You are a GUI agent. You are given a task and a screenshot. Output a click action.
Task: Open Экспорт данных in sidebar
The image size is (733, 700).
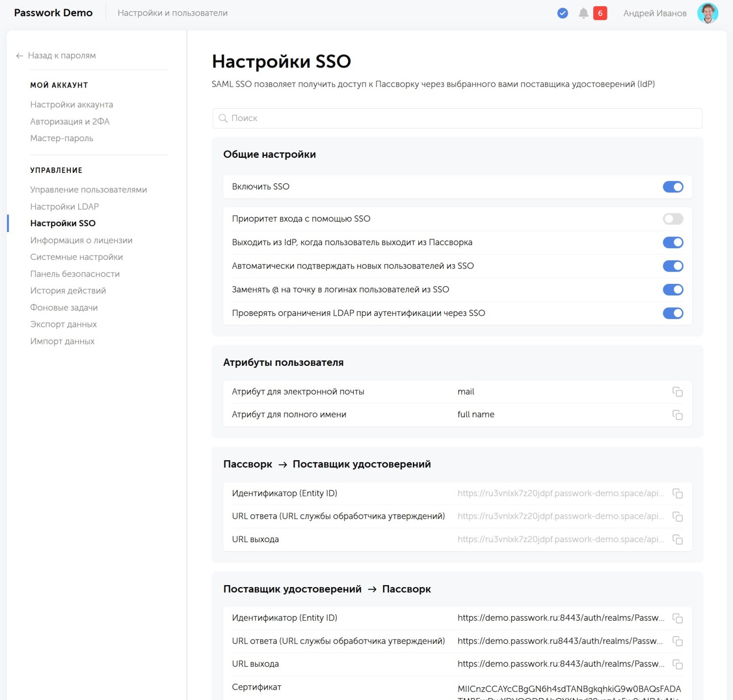(64, 324)
